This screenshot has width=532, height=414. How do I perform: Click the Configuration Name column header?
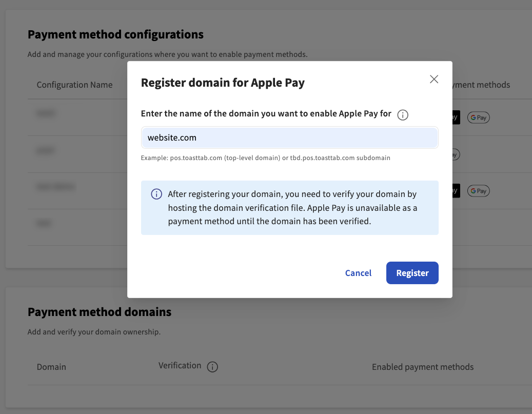coord(74,85)
